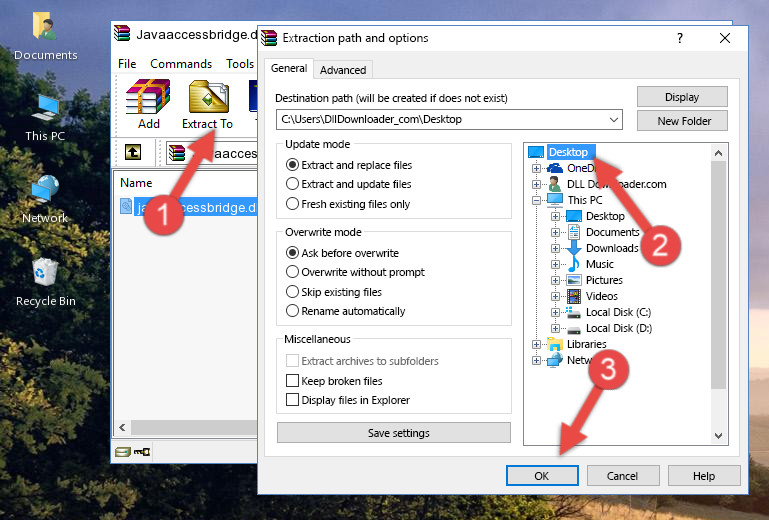Enable Display files in Explorer checkbox
The height and width of the screenshot is (520, 769).
tap(292, 400)
